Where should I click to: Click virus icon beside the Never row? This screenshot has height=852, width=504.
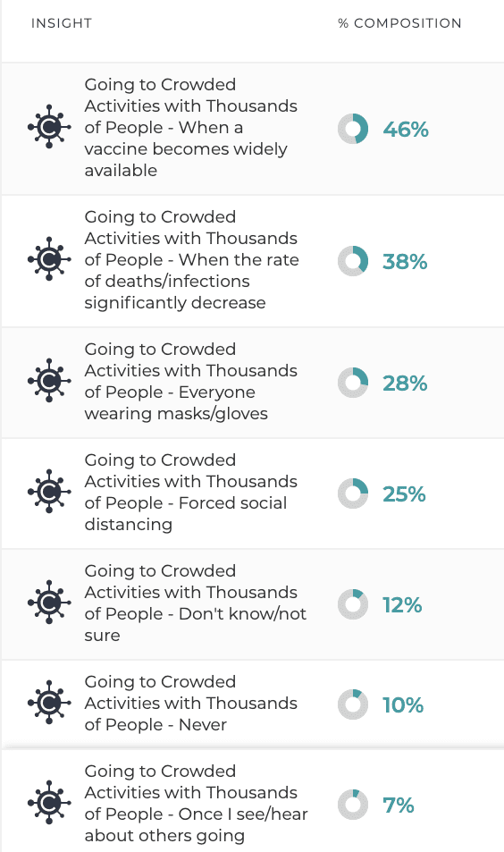tap(49, 703)
